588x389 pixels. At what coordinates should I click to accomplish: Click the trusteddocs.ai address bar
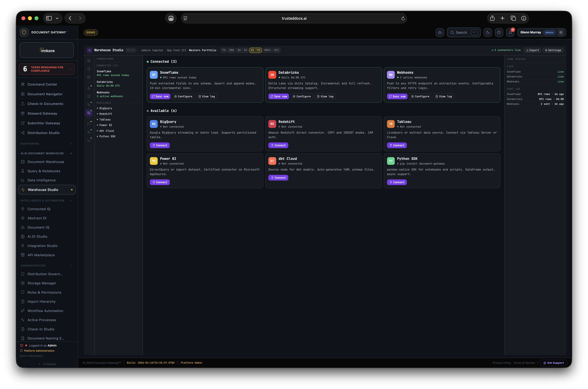tap(294, 18)
